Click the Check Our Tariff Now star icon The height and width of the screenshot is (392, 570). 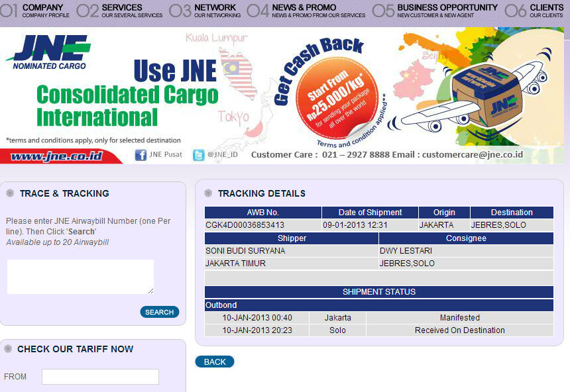coord(8,349)
